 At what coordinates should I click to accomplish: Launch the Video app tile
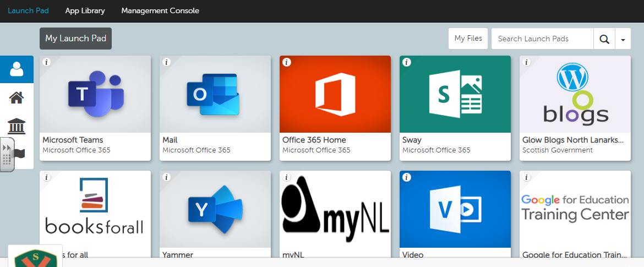click(x=455, y=210)
